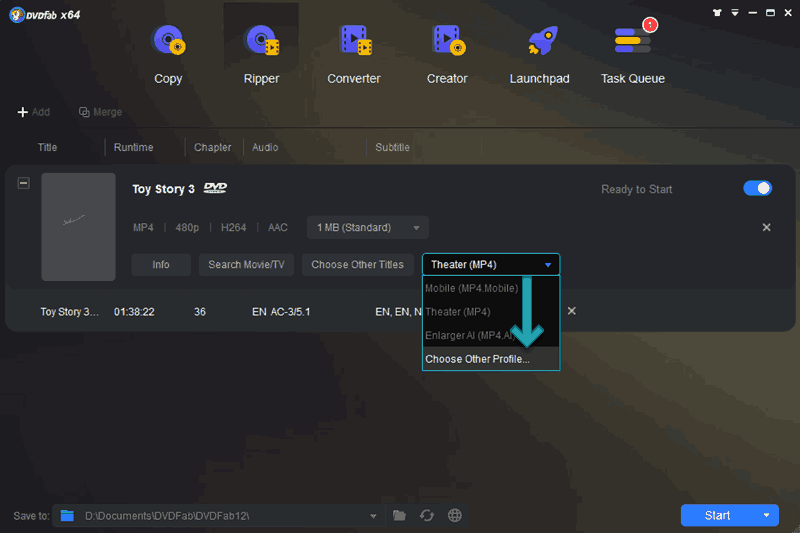Click the Title column header
This screenshot has height=533, width=800.
point(47,147)
